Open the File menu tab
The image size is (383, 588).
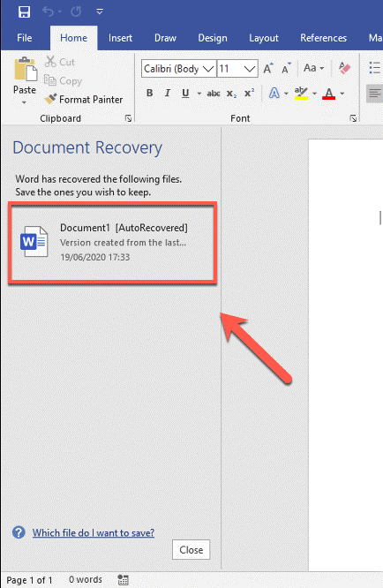click(25, 38)
